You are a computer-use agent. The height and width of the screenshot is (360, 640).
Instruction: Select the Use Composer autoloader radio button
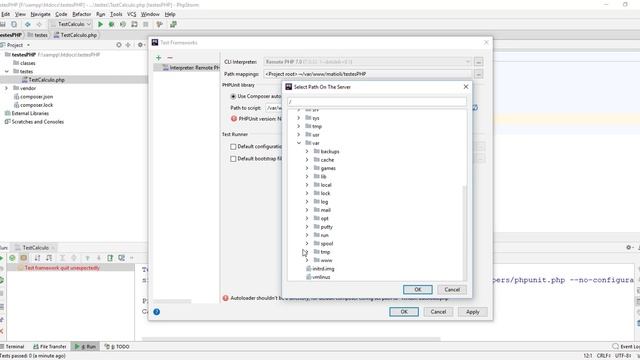coord(233,96)
